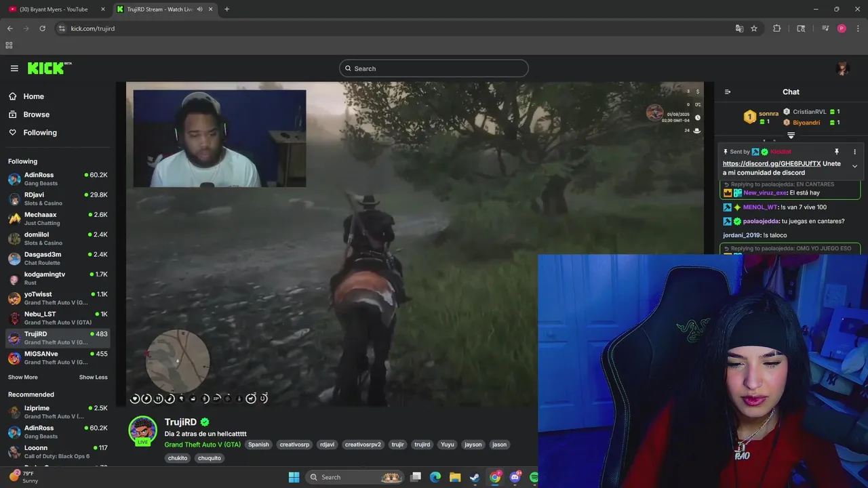This screenshot has width=868, height=488.
Task: Go back to the previous page
Action: click(x=9, y=28)
